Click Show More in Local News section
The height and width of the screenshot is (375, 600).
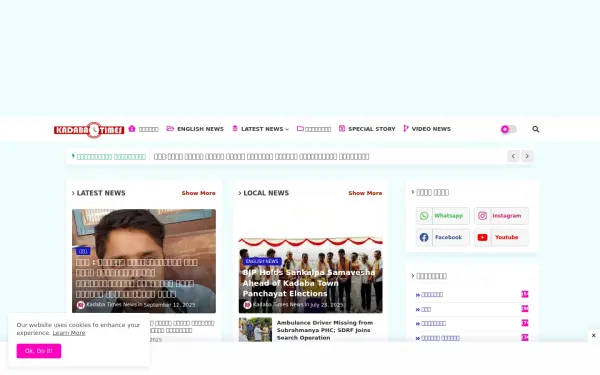[x=365, y=193]
